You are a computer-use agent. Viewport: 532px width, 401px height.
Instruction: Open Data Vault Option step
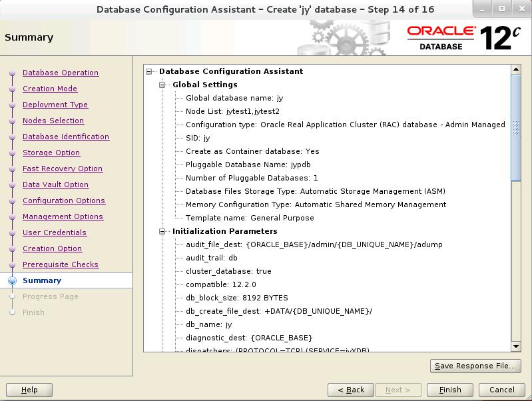(56, 185)
